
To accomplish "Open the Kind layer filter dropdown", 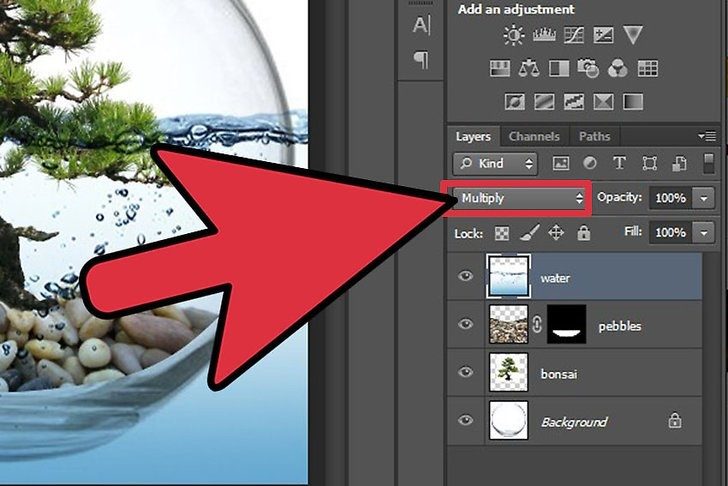I will coord(494,163).
